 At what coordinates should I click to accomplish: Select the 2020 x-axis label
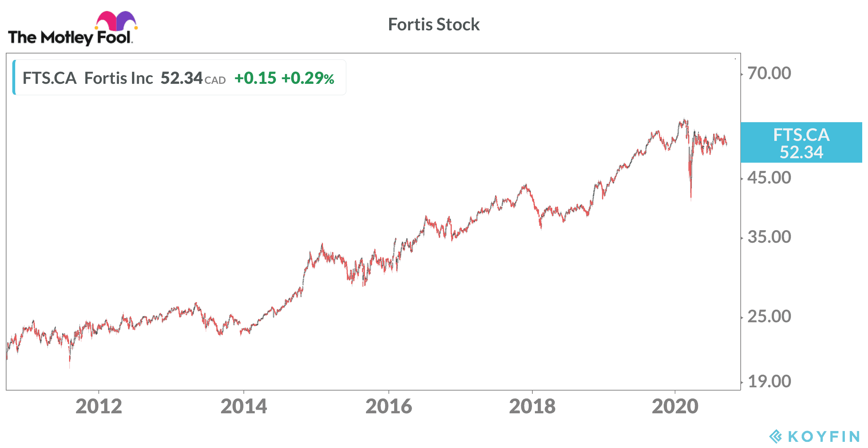(675, 406)
